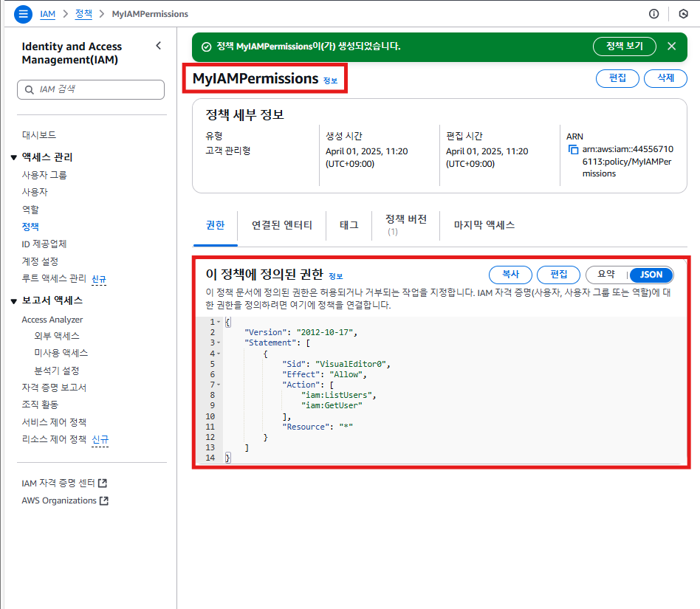Open 외부 액세스 under Access Analyzer
The height and width of the screenshot is (609, 700).
(x=57, y=336)
